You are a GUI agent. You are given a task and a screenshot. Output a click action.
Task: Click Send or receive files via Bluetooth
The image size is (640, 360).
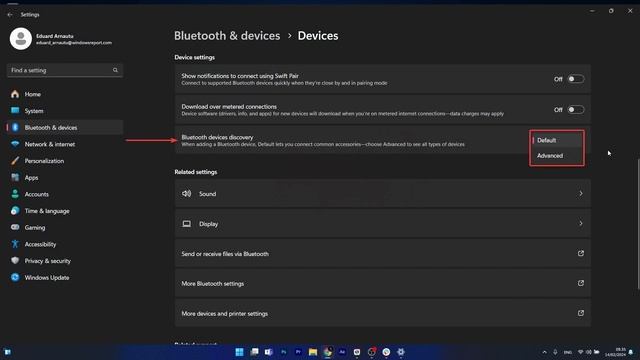(382, 254)
